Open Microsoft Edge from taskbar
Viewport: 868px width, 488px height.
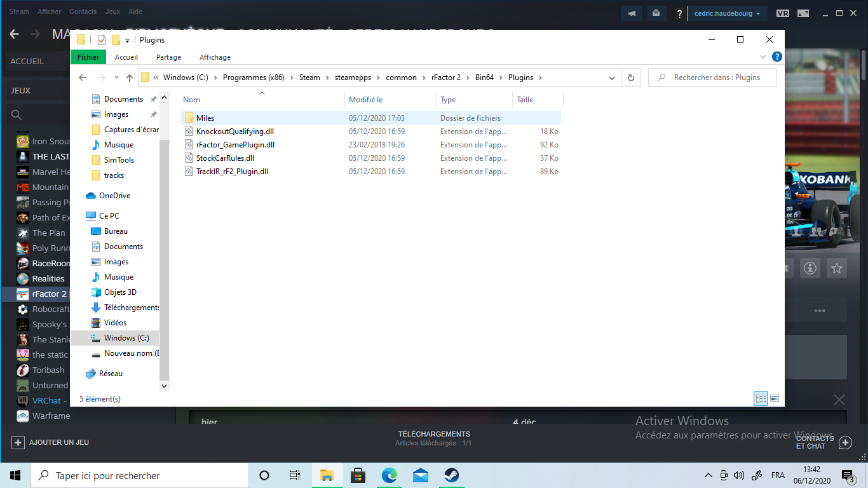[389, 475]
